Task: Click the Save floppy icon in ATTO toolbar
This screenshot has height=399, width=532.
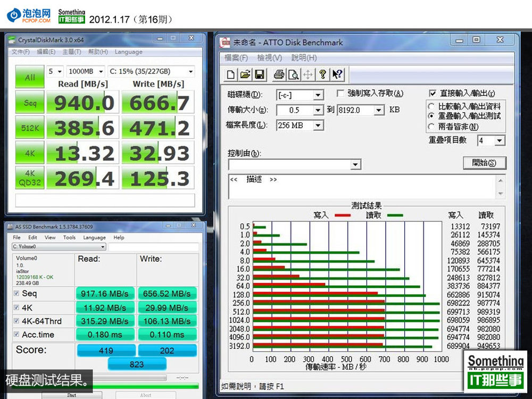Action: pos(260,74)
